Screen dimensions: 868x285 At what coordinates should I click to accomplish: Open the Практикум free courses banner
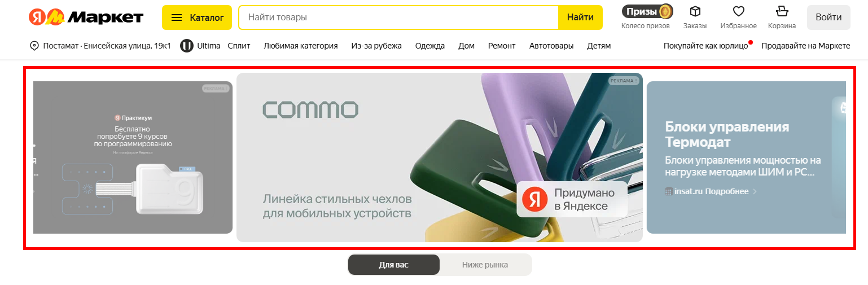[x=133, y=157]
